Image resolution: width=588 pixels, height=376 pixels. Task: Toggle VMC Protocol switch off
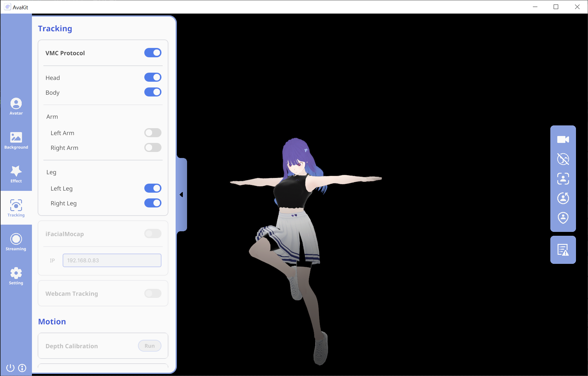tap(153, 53)
